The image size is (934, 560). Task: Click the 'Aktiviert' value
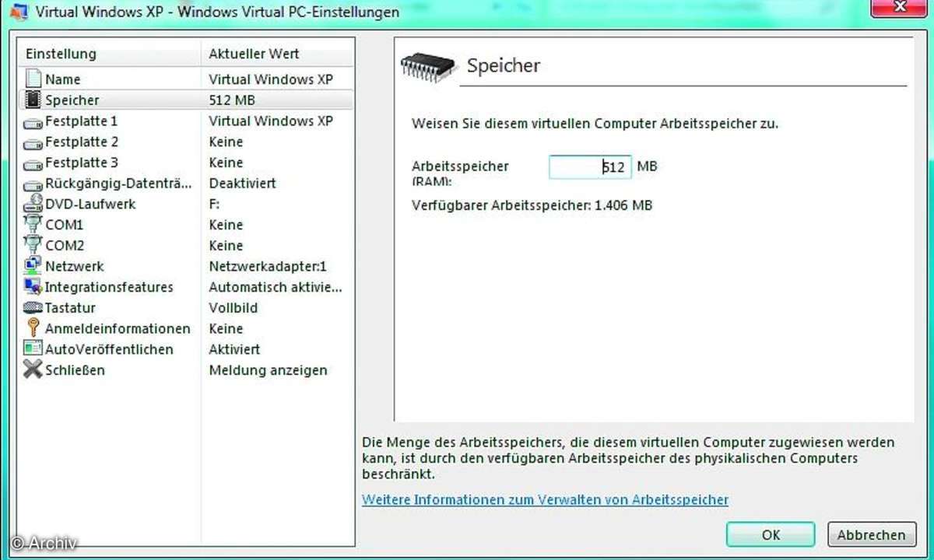click(x=234, y=349)
